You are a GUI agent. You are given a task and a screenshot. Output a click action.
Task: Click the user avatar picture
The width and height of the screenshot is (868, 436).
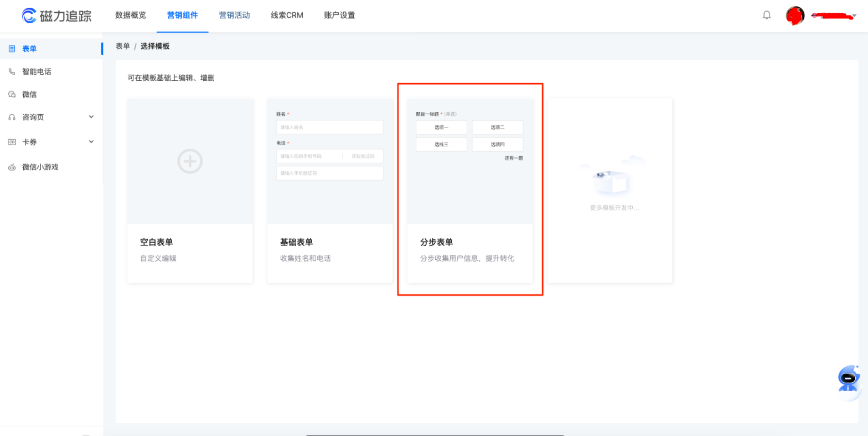[x=795, y=16]
